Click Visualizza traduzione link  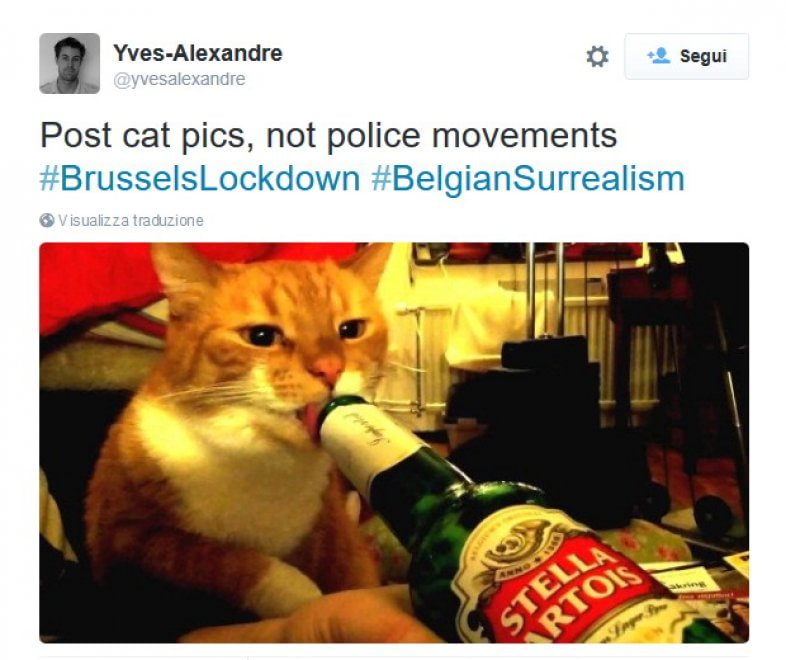131,221
